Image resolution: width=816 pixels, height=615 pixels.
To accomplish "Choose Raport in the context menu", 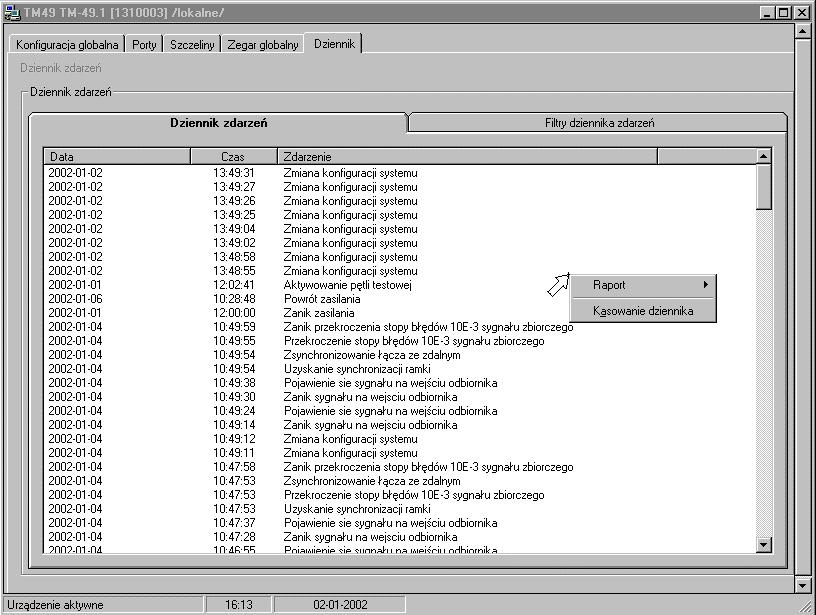I will pos(643,285).
